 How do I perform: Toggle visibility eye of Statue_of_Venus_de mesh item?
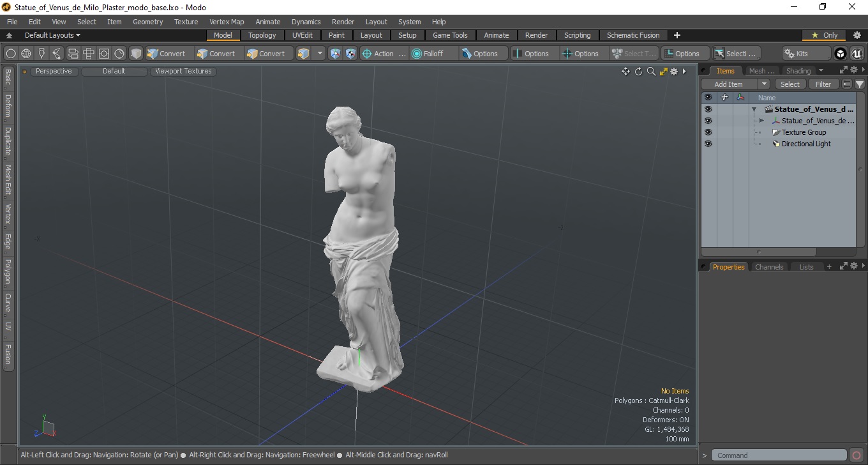(x=708, y=121)
